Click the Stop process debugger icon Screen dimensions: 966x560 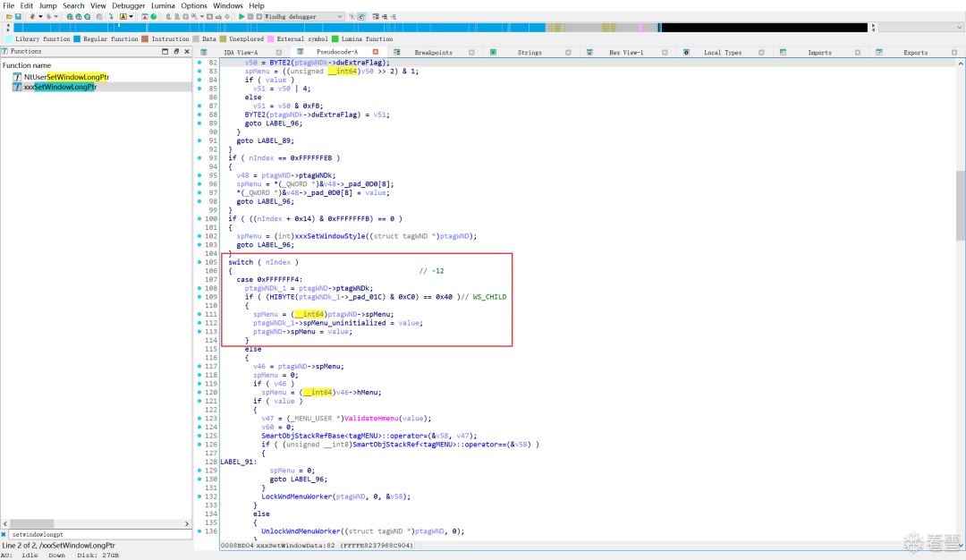point(262,15)
